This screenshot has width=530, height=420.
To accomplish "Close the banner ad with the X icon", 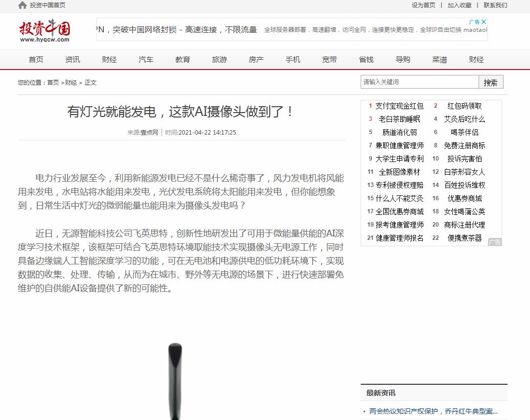I will coord(484,22).
